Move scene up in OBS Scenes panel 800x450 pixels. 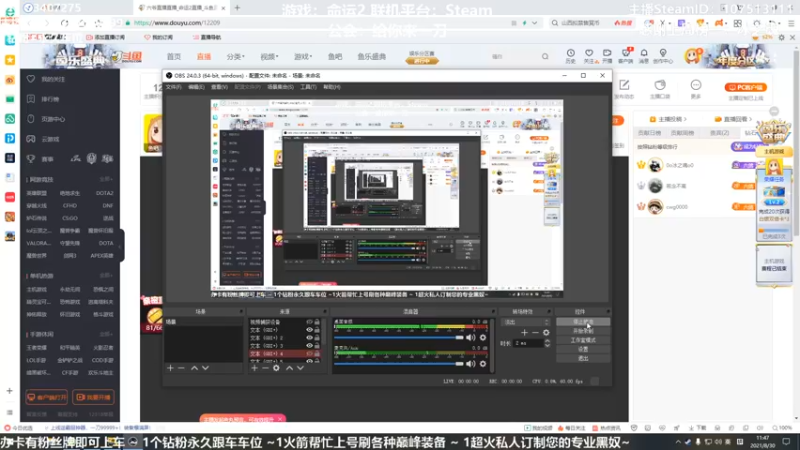pyautogui.click(x=194, y=368)
